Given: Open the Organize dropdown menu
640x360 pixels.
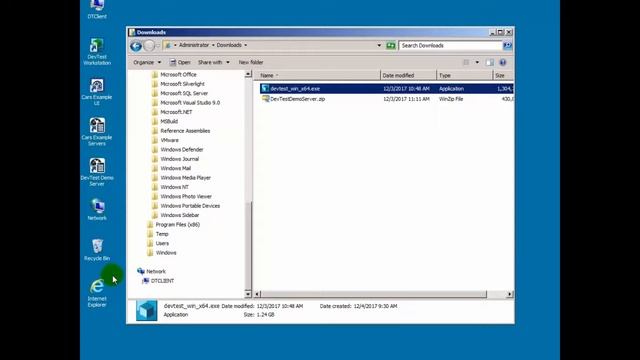Looking at the screenshot, I should (147, 62).
